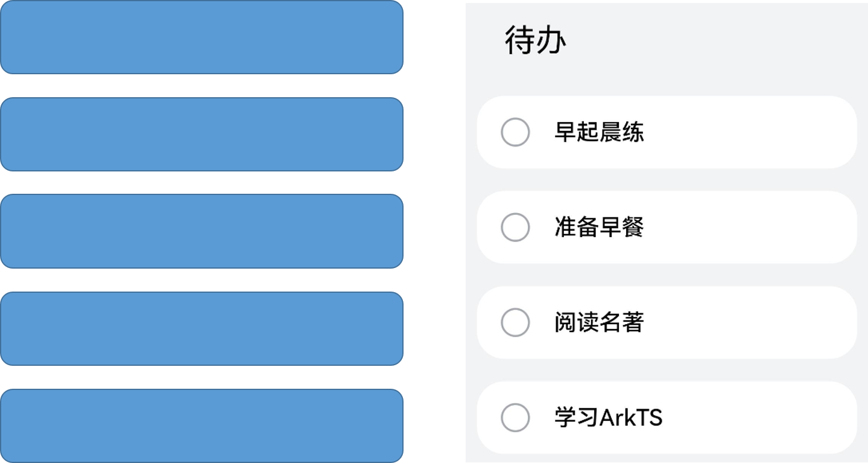Click the bottommost blue button
The image size is (868, 463).
tap(201, 425)
